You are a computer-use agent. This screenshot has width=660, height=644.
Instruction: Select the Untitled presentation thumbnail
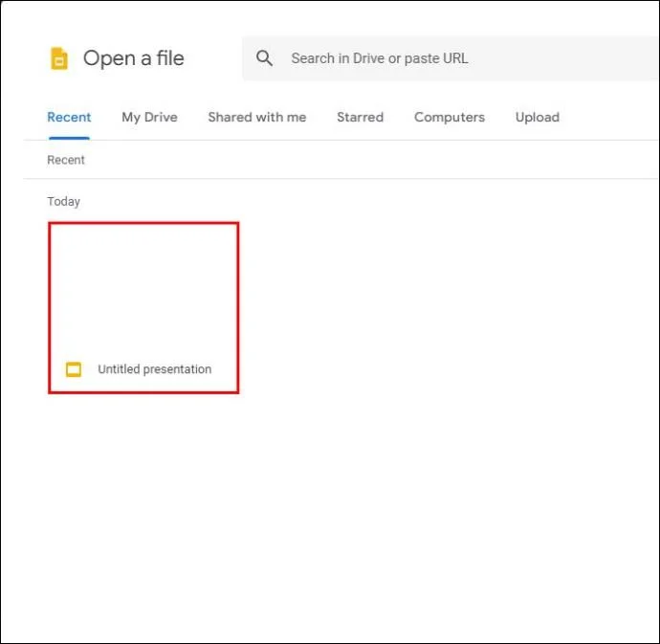tap(143, 308)
